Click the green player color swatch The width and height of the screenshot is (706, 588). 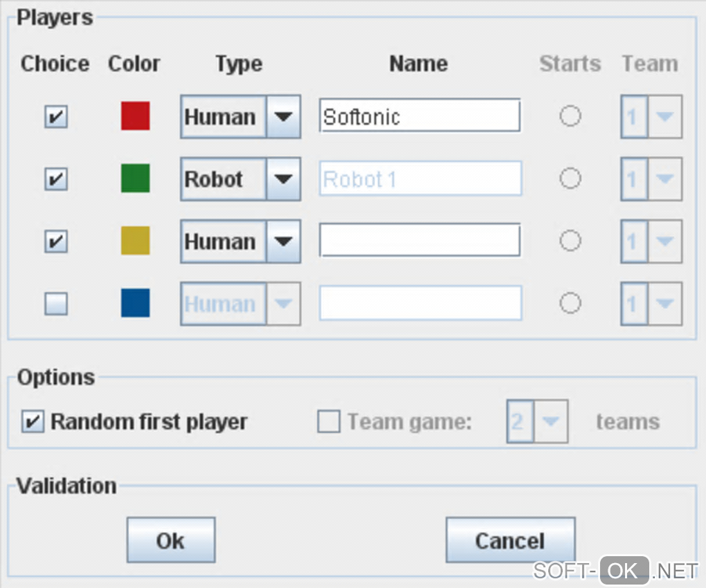[135, 178]
